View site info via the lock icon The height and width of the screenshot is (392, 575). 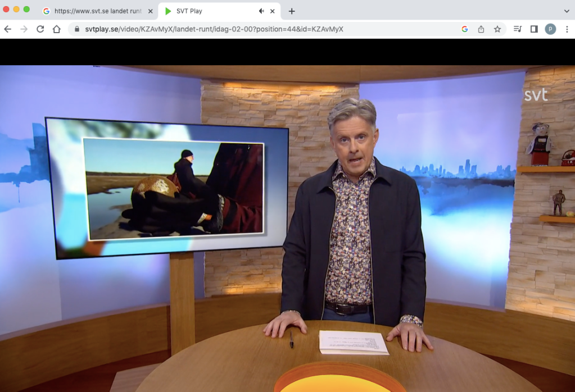pyautogui.click(x=77, y=29)
